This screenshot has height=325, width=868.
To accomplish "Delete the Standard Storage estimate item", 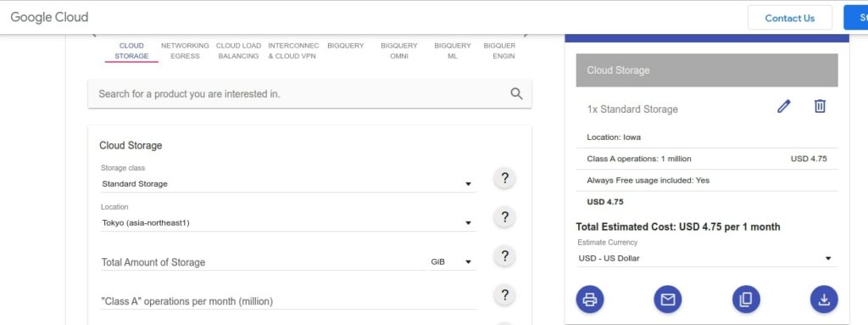I will click(x=820, y=106).
